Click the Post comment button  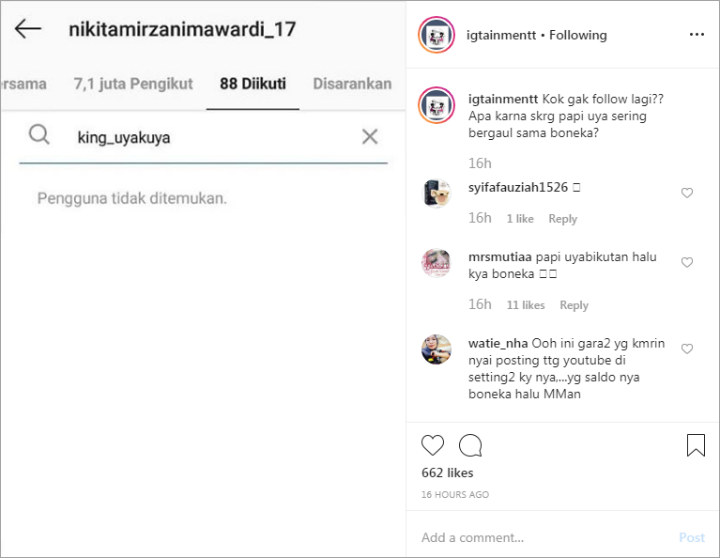pyautogui.click(x=692, y=537)
